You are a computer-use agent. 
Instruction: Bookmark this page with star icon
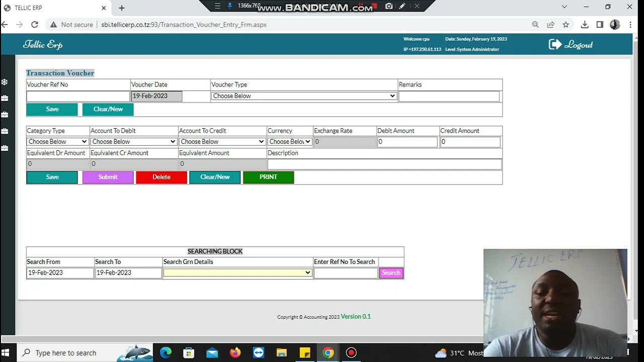point(566,25)
